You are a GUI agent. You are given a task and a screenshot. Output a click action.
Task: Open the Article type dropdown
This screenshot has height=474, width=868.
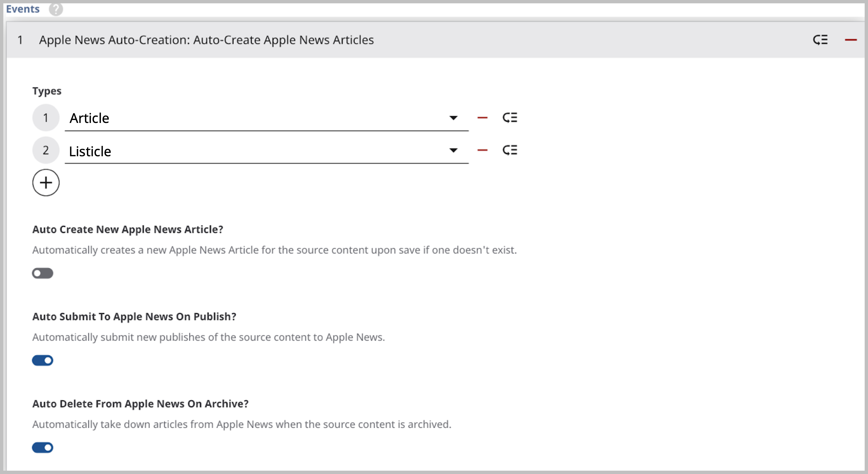coord(454,118)
